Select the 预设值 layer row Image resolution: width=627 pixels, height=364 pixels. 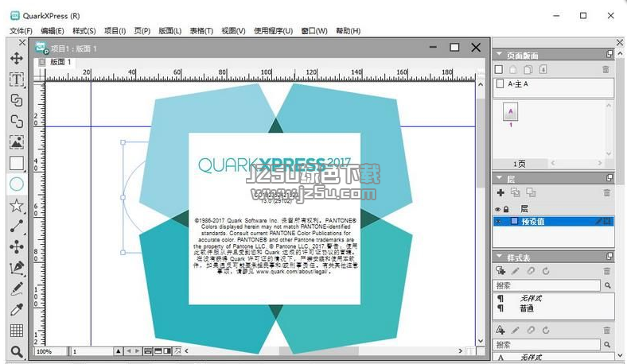tap(554, 222)
